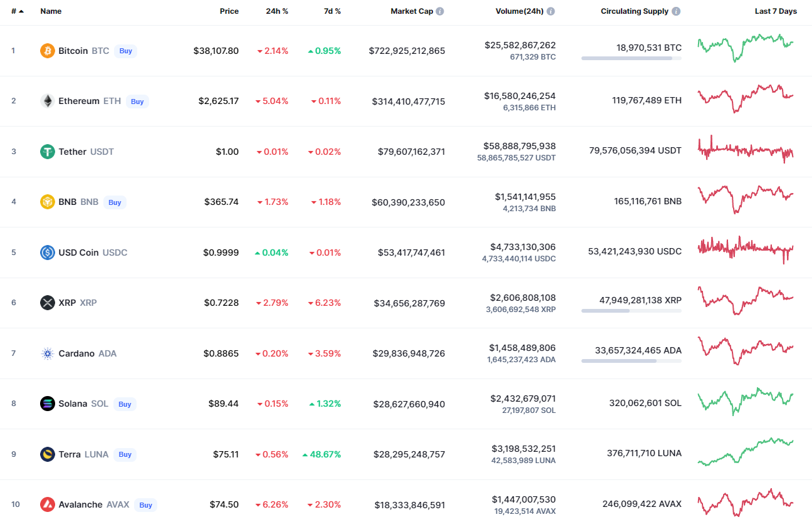Click the Cardano logo icon

pos(48,353)
